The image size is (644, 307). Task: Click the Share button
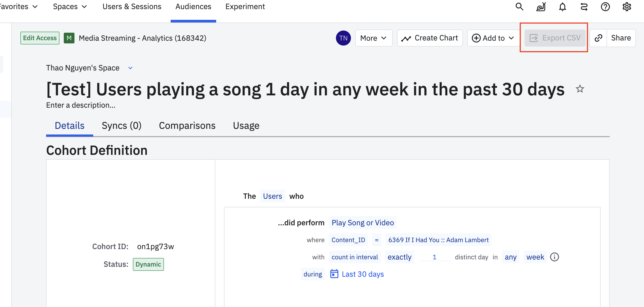coord(621,38)
